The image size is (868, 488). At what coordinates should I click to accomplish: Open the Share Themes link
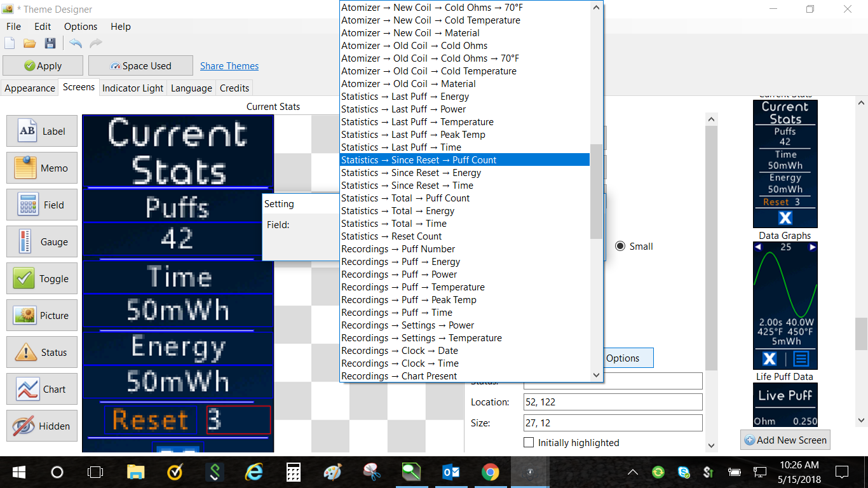coord(229,66)
